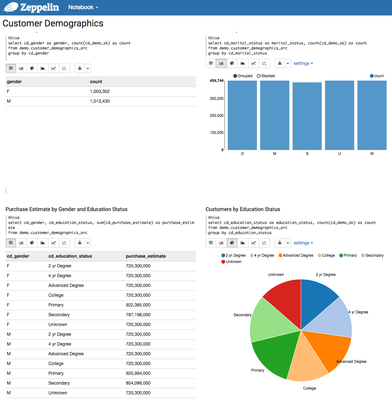Expand settings in marital status paragraph

(303, 63)
